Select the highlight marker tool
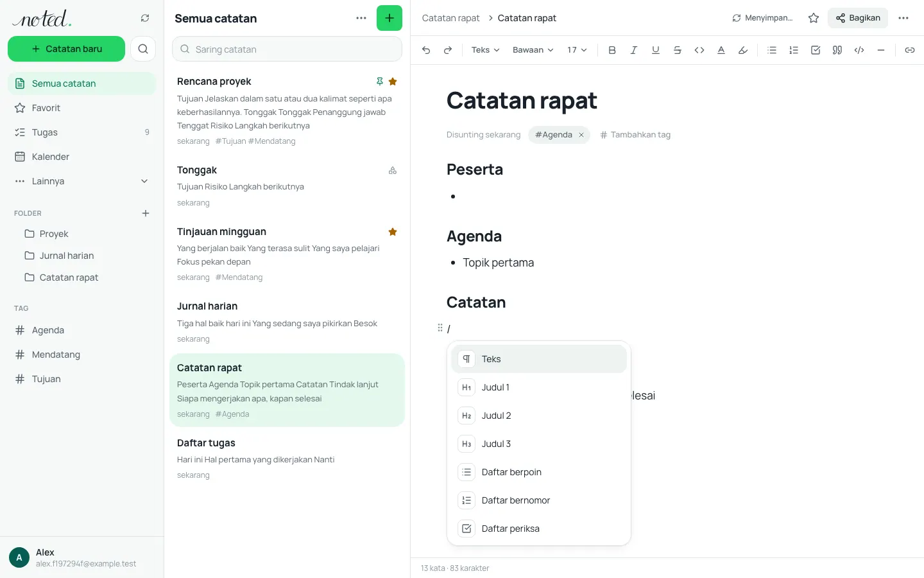Viewport: 924px width, 578px height. 743,50
